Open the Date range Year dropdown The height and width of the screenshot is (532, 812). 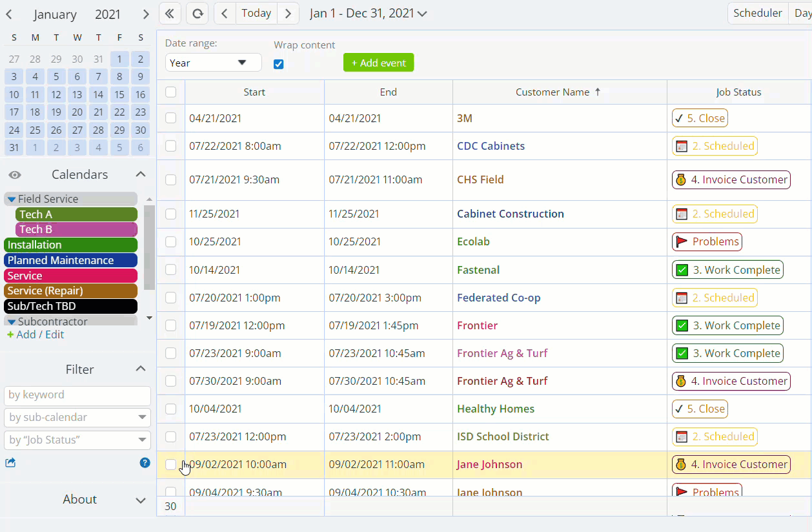click(x=214, y=63)
